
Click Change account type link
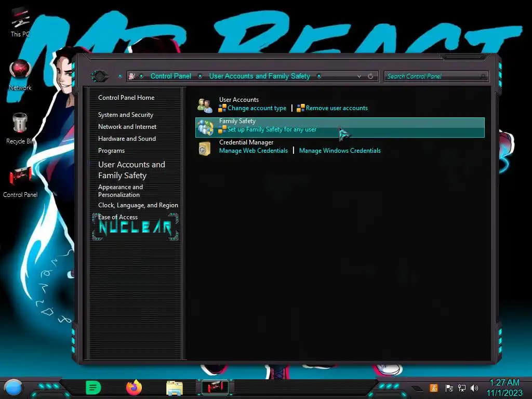257,108
